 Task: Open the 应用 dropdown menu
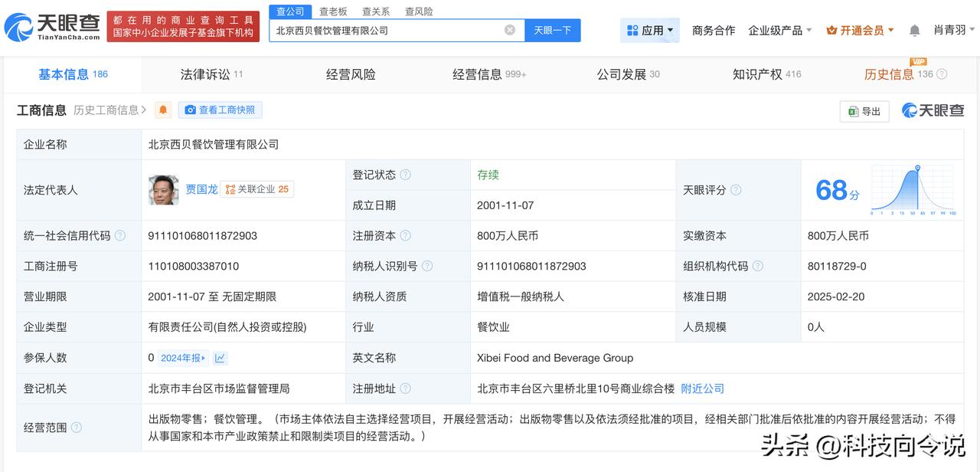(650, 31)
